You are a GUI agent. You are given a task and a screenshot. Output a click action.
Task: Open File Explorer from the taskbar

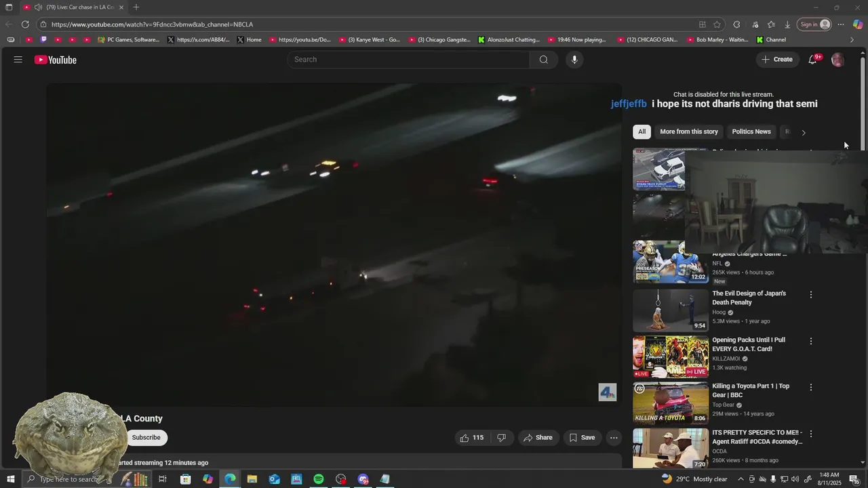coord(252,479)
